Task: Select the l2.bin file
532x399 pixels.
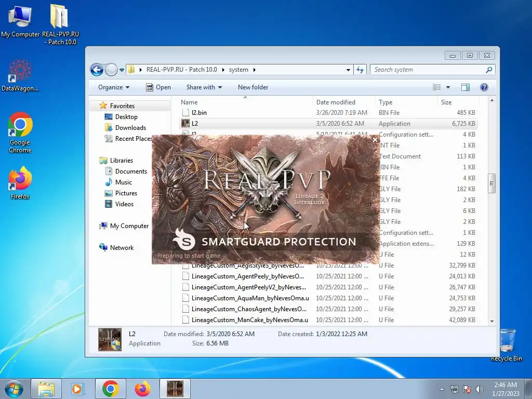Action: 328,113
